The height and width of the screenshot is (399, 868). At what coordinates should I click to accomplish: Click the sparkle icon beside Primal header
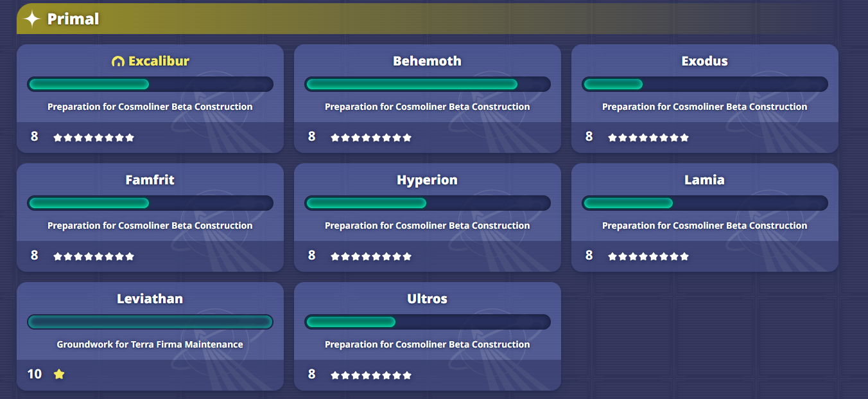point(32,19)
